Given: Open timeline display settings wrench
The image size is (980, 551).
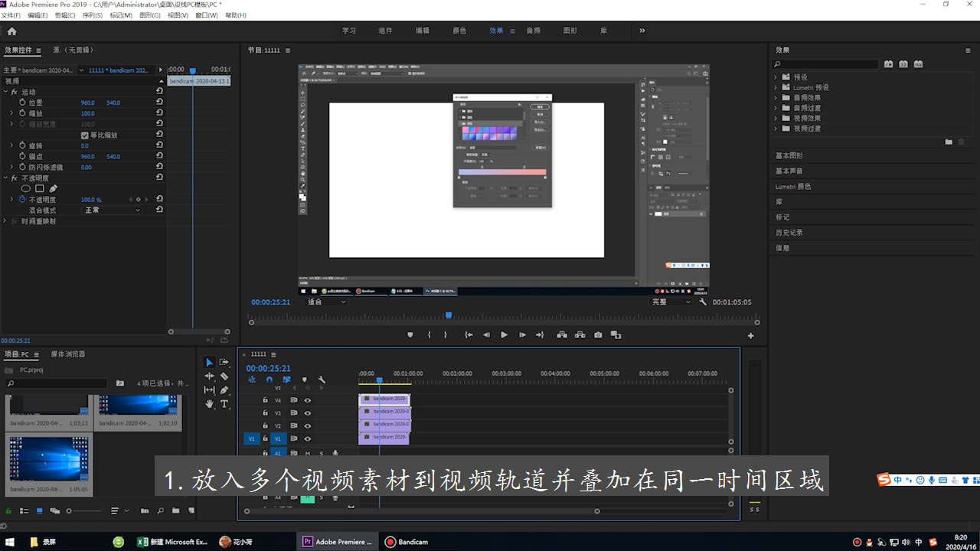Looking at the screenshot, I should tap(322, 379).
